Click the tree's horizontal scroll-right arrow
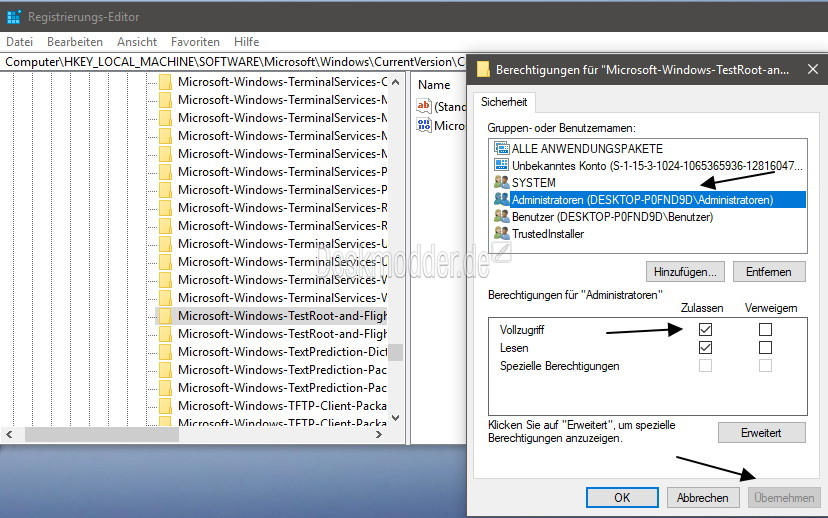The height and width of the screenshot is (518, 828). [x=379, y=435]
